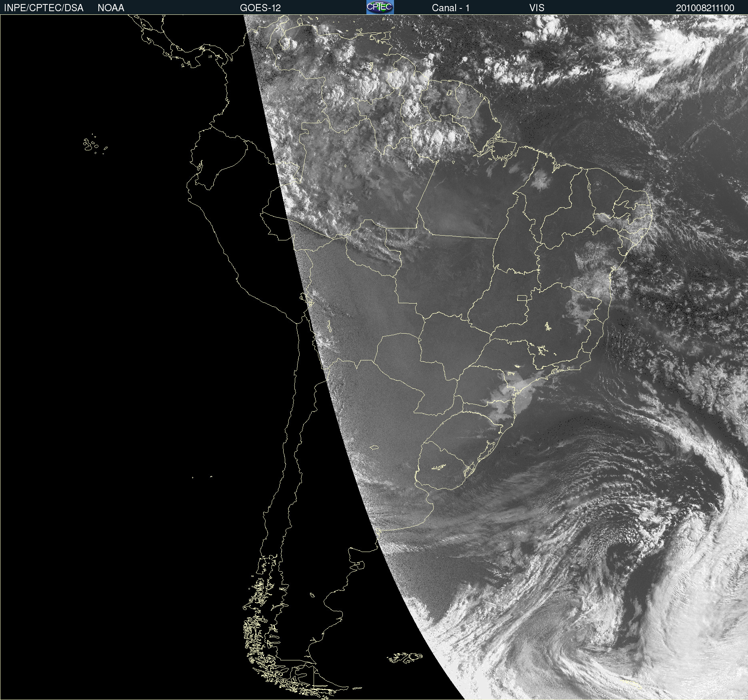The height and width of the screenshot is (700, 748).
Task: Click the VIS channel label
Action: pyautogui.click(x=537, y=8)
